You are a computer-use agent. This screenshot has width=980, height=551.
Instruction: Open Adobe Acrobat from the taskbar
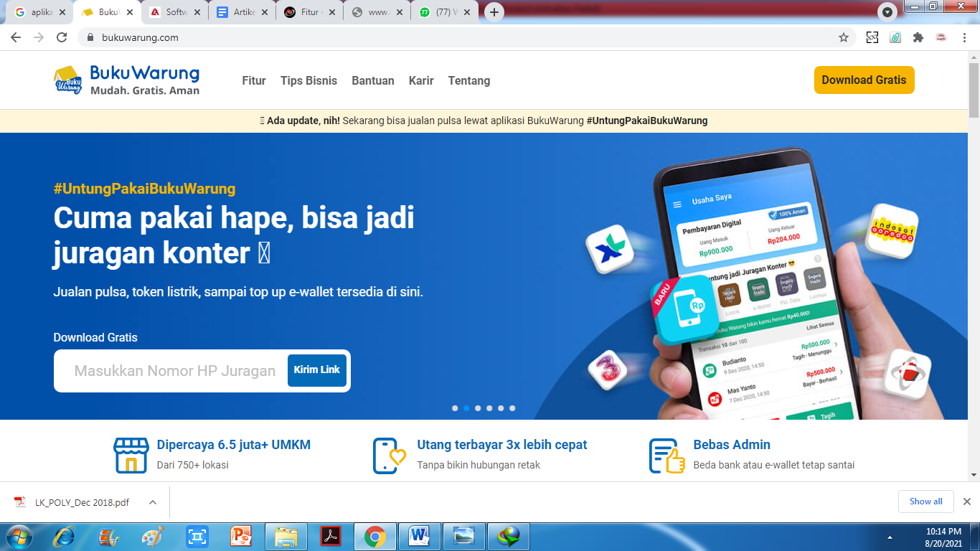coord(330,537)
